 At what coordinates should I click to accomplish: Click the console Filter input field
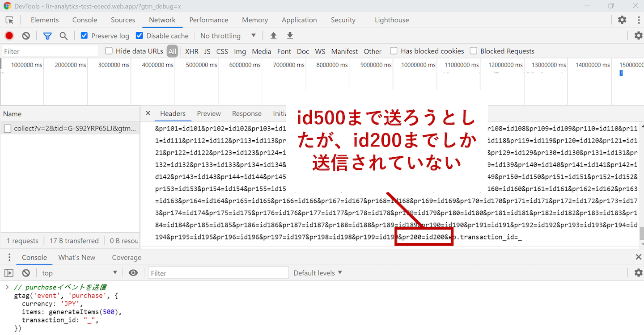pos(218,273)
